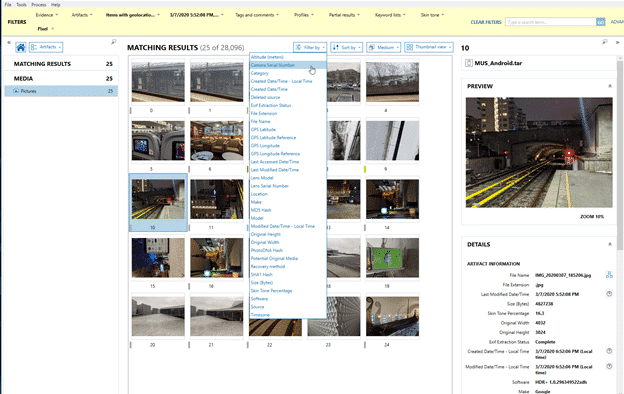Open the Keyword lists filter
Viewport: 624px width, 394px height.
pos(390,15)
